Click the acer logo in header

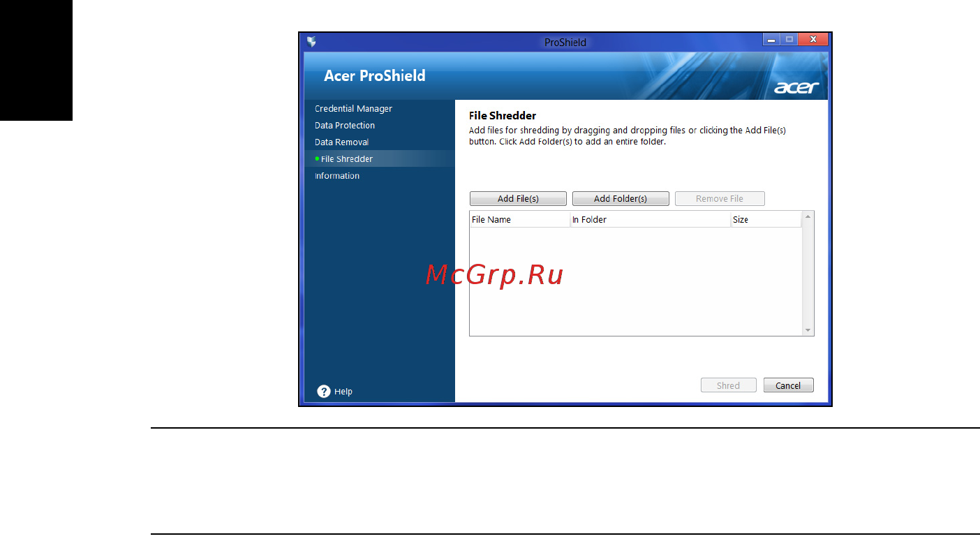tap(796, 88)
